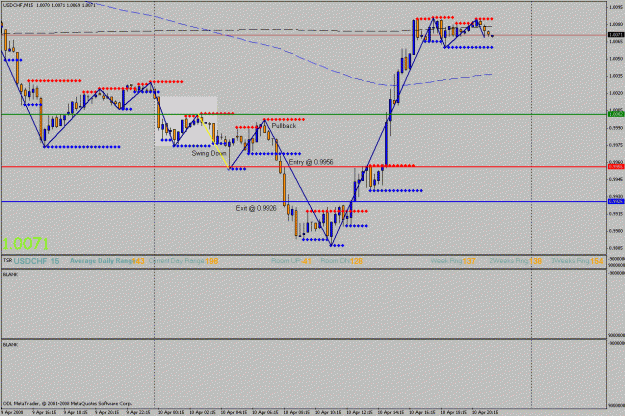This screenshot has width=625, height=416.
Task: Click the 'Current Day Range' label
Action: tap(177, 261)
